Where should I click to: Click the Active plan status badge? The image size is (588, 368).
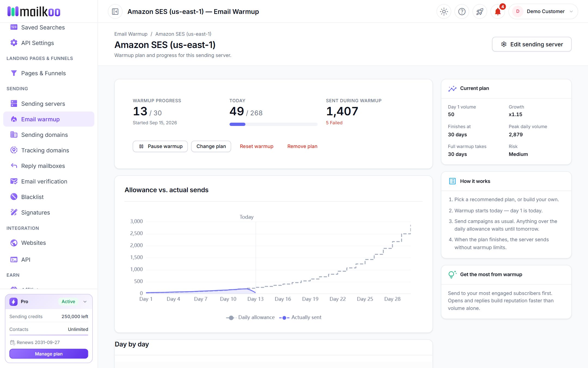coord(68,301)
